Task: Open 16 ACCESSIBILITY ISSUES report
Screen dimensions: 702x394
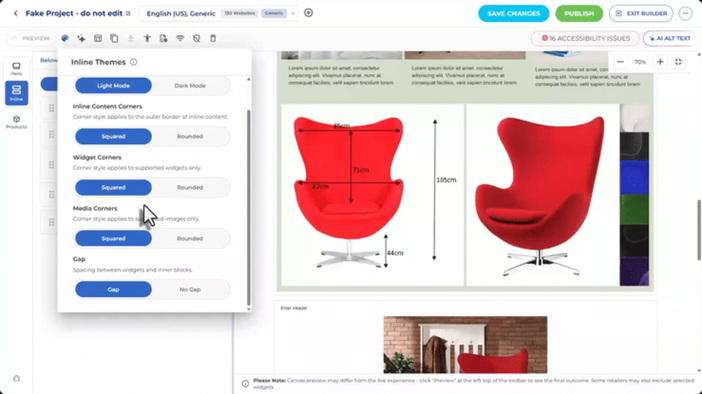Action: click(x=585, y=39)
